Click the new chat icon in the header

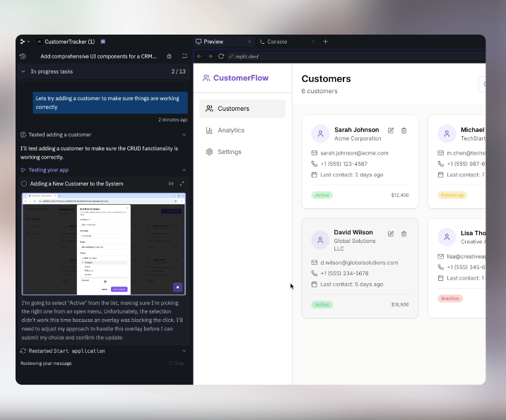click(x=184, y=56)
